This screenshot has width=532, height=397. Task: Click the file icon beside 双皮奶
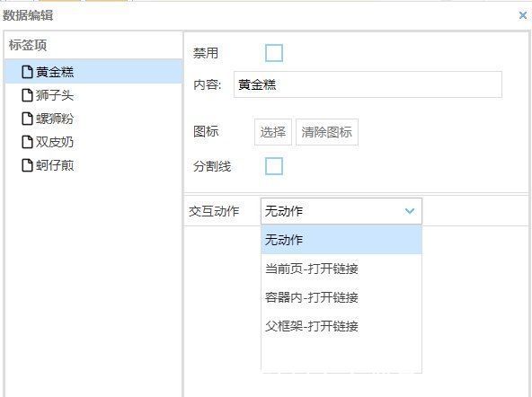pyautogui.click(x=27, y=142)
